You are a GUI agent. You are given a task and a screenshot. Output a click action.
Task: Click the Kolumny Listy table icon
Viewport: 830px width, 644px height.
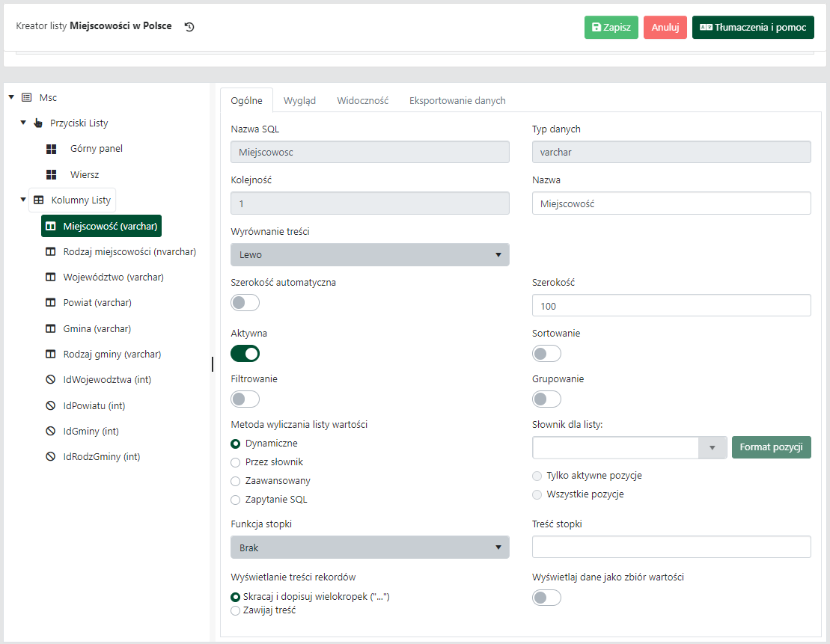[39, 200]
